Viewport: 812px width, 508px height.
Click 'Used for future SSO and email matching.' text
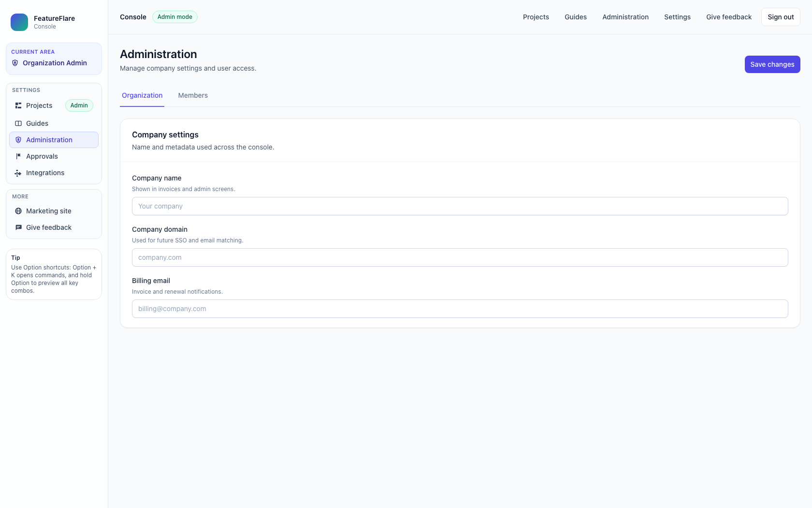(188, 240)
